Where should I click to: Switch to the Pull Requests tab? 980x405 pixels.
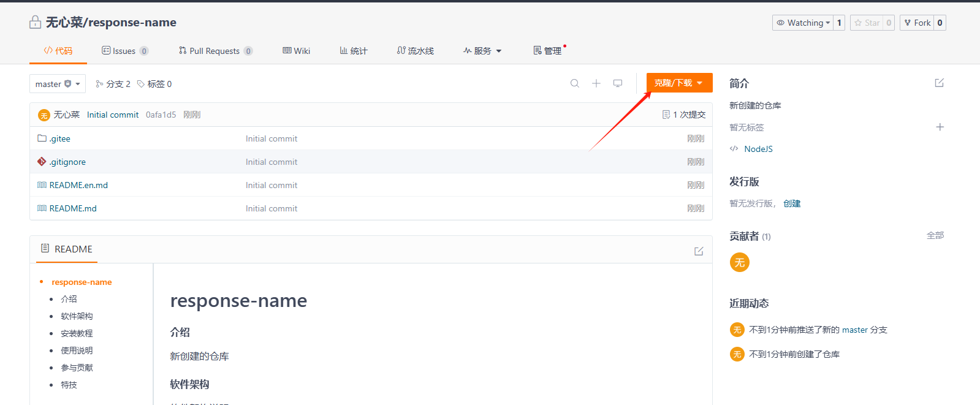point(216,51)
